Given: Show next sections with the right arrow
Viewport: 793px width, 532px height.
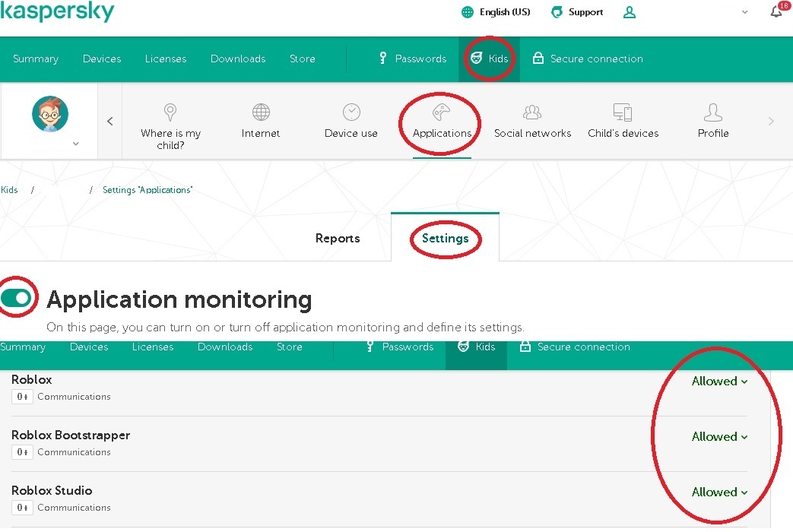Looking at the screenshot, I should [x=771, y=121].
